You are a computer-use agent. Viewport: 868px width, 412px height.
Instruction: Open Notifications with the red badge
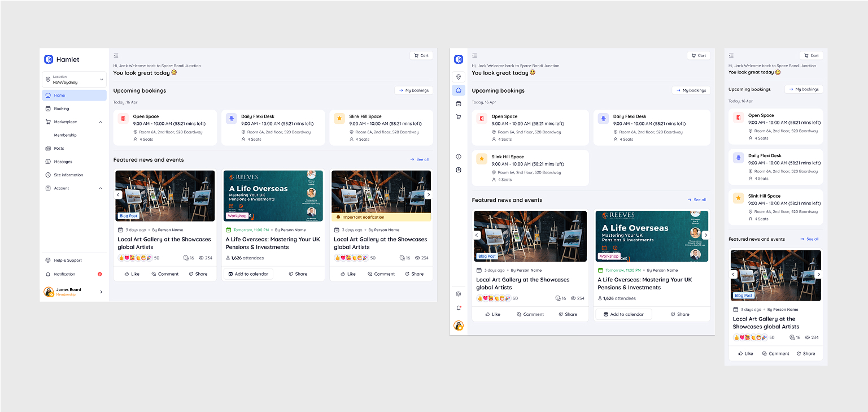point(65,274)
